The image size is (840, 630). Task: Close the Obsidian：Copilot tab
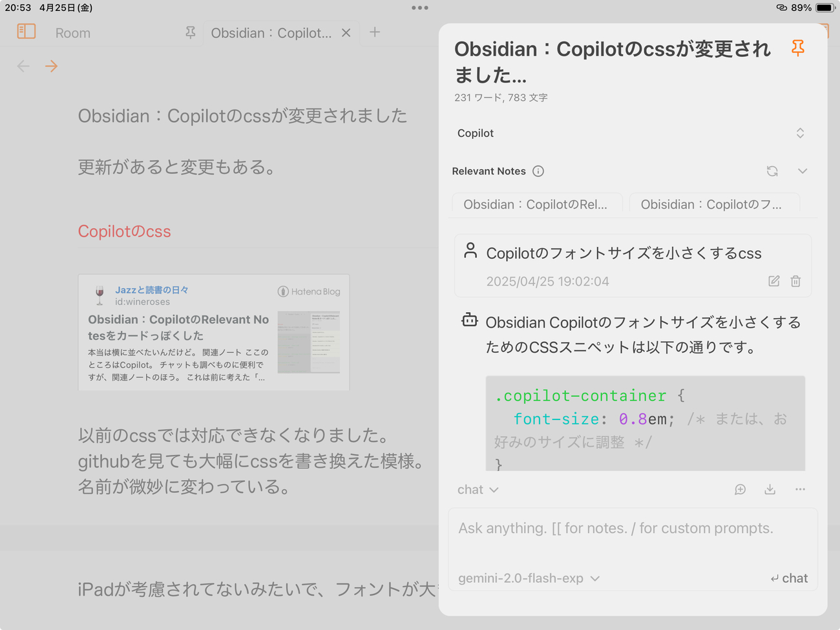(346, 33)
